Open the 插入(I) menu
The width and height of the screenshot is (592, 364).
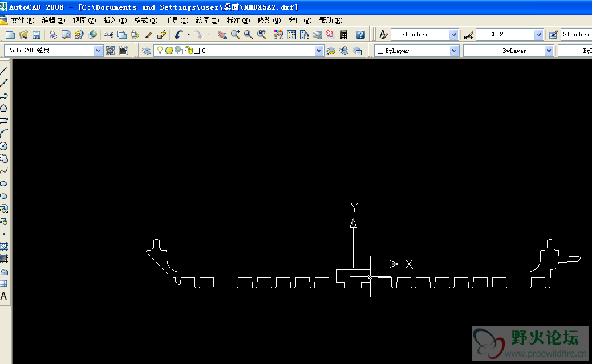115,21
